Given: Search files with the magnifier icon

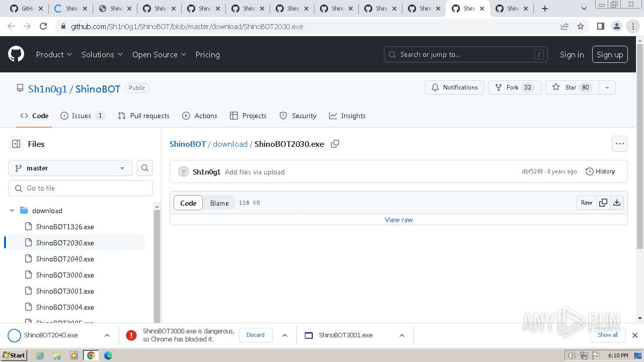Looking at the screenshot, I should coord(145,168).
